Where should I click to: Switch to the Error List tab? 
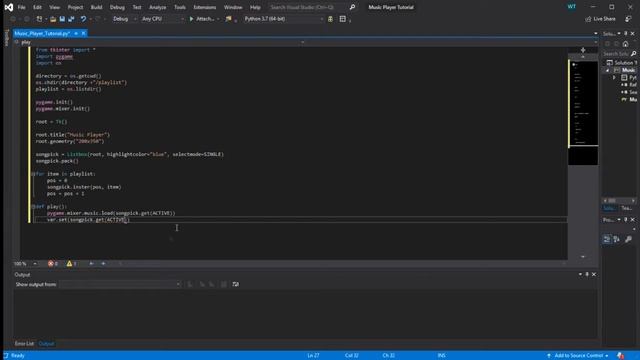click(x=24, y=344)
